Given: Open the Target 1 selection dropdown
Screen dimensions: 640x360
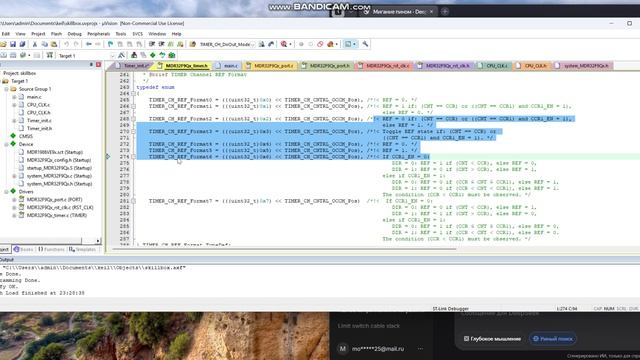Looking at the screenshot, I should tap(113, 56).
